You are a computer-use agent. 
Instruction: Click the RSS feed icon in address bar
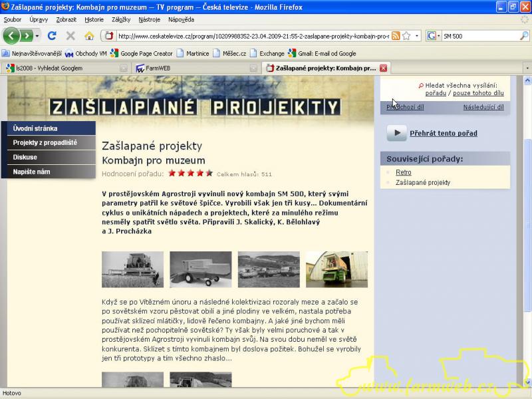pyautogui.click(x=396, y=36)
